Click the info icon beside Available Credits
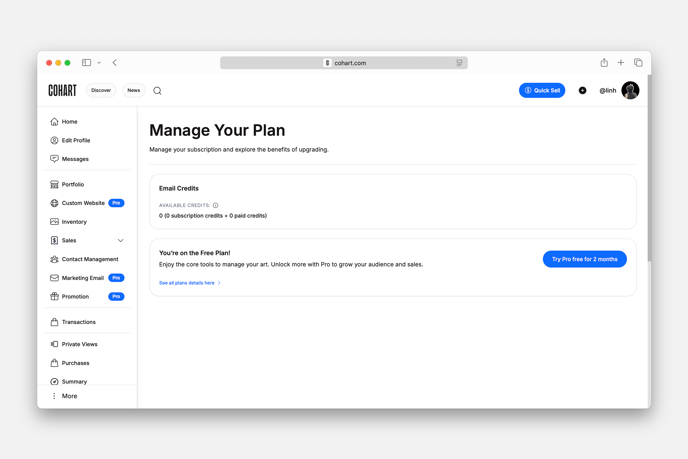Screen dimensions: 688x459 click(x=215, y=206)
